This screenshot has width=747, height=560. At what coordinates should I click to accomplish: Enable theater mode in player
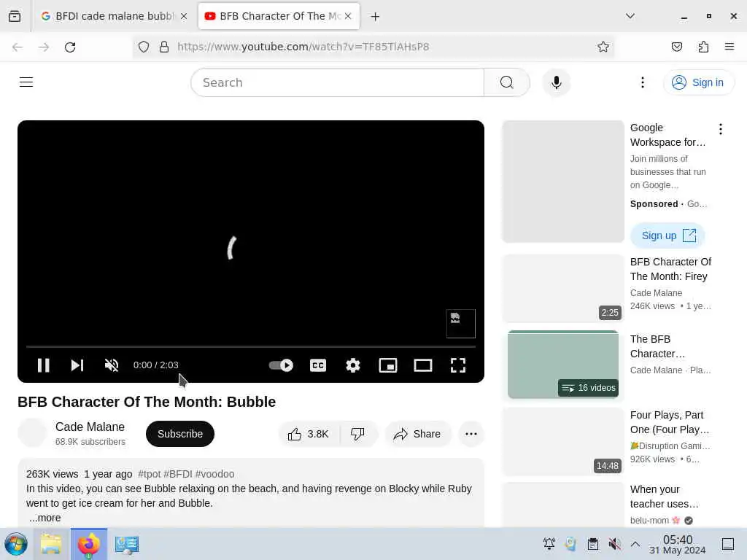[x=423, y=365]
